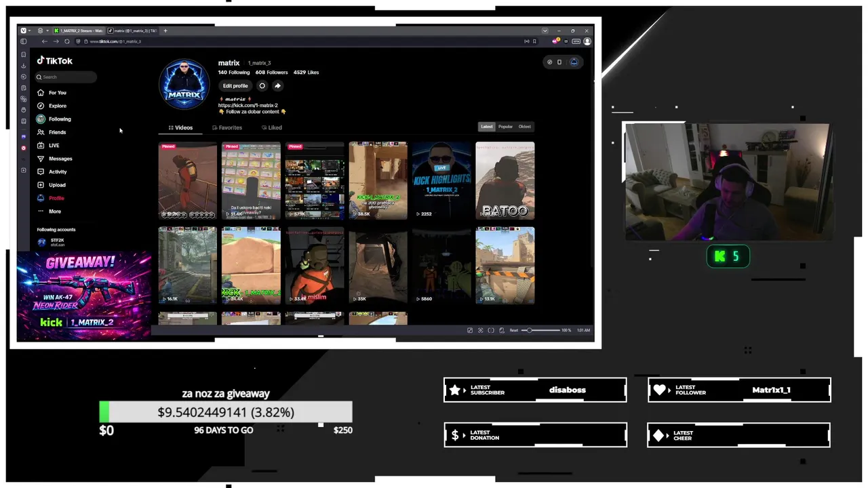Click Reset zoom in status bar
This screenshot has width=868, height=488.
point(514,330)
